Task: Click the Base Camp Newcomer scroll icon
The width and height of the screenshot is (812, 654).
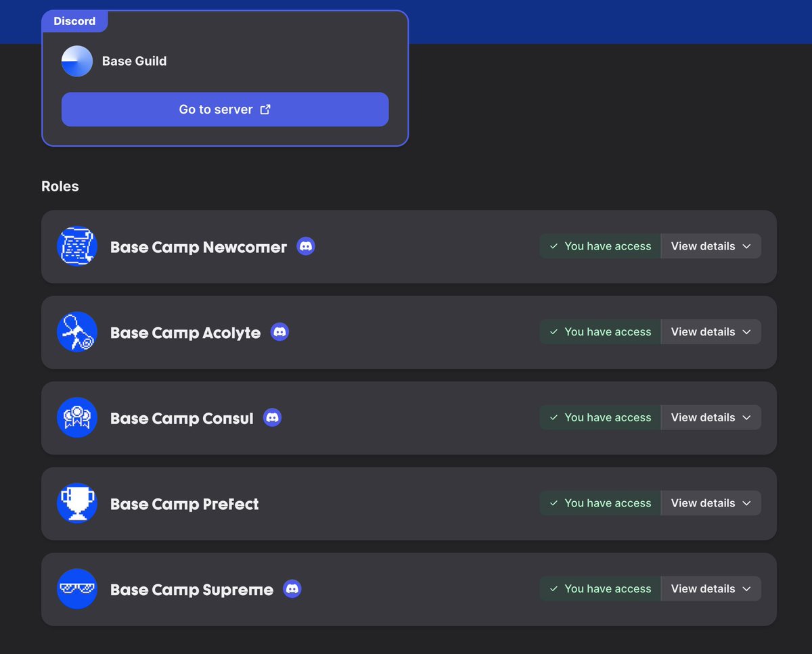Action: (x=77, y=246)
